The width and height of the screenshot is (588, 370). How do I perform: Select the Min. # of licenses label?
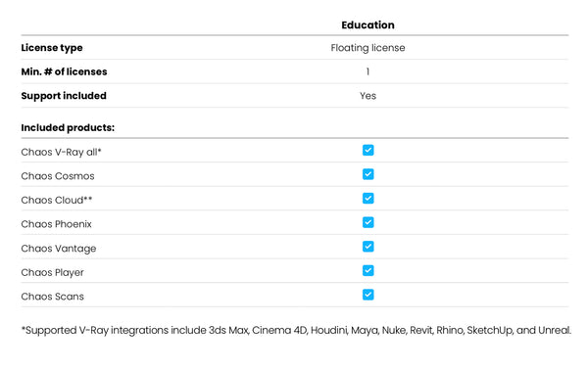[x=64, y=71]
